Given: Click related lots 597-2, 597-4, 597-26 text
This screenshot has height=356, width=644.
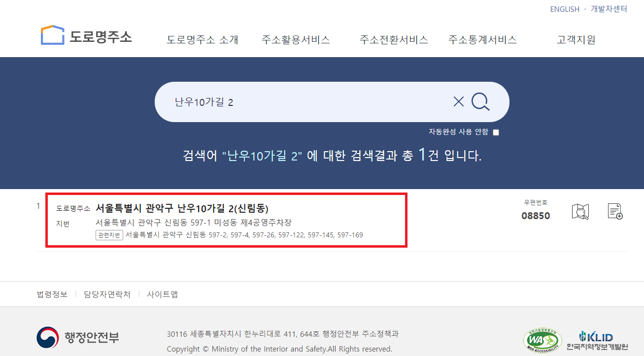Looking at the screenshot, I should (x=244, y=235).
